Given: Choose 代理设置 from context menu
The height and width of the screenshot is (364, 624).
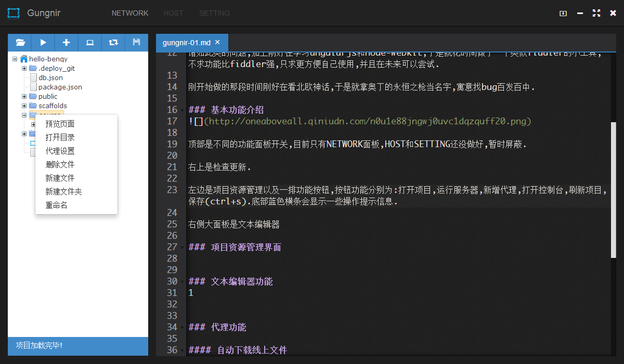Looking at the screenshot, I should click(76, 151).
